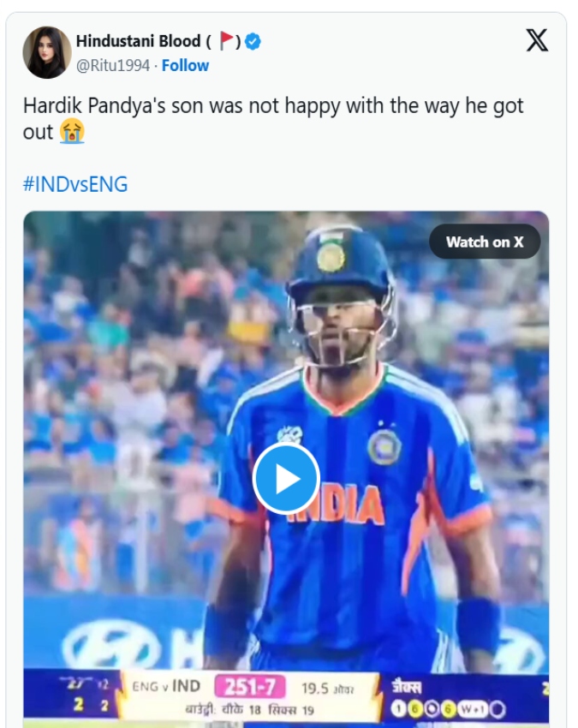
Task: Click the ENG v IND scoreboard label
Action: click(166, 686)
